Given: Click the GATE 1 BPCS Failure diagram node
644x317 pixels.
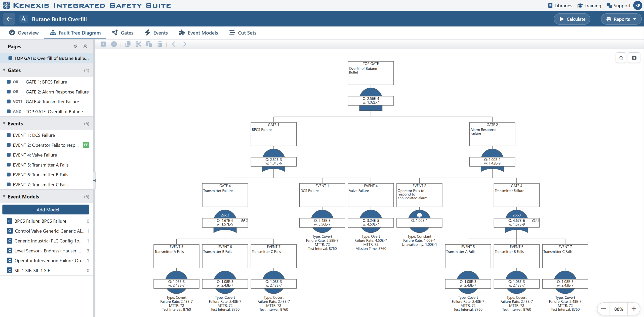Looking at the screenshot, I should click(274, 134).
